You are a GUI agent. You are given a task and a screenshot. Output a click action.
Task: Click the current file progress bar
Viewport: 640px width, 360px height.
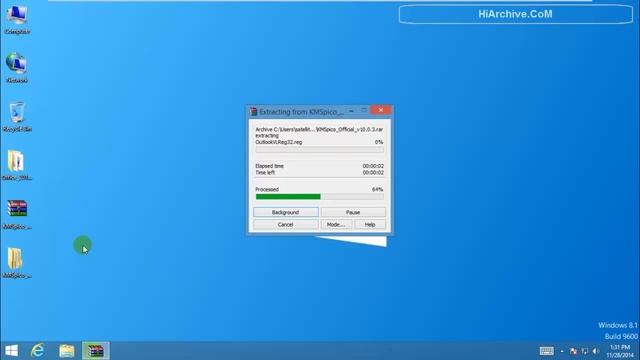(320, 150)
